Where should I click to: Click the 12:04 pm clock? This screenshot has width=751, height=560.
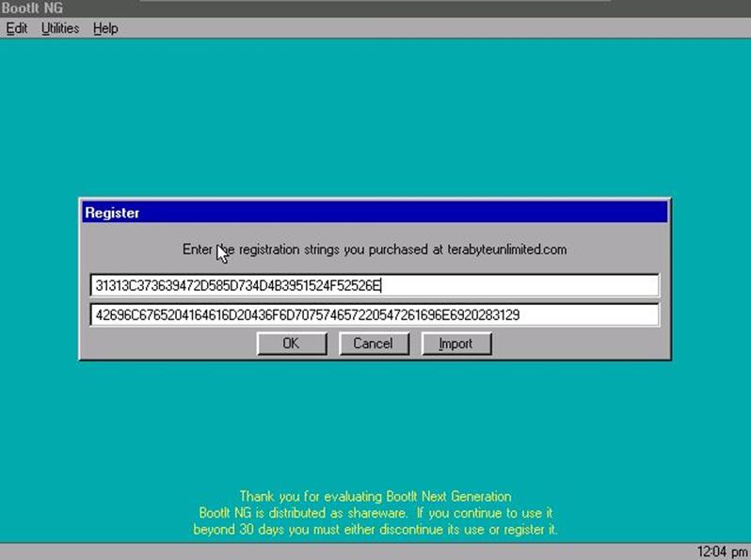[x=722, y=552]
